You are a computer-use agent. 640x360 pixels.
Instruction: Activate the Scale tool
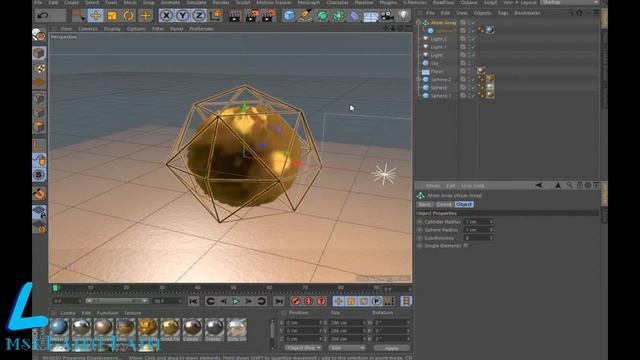(x=111, y=16)
